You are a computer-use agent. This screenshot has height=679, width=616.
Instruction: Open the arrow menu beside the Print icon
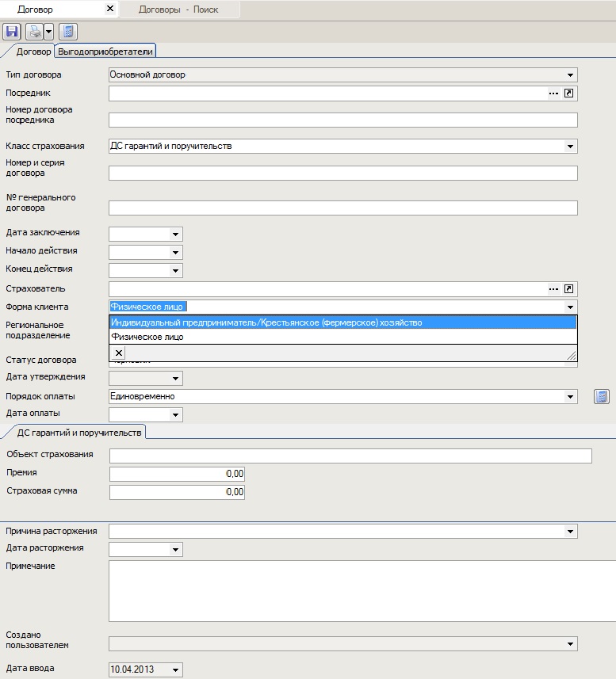[48, 32]
